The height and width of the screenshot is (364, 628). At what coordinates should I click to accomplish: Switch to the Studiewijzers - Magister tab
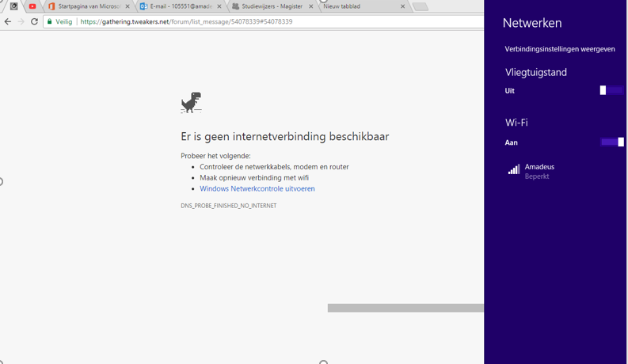pyautogui.click(x=272, y=6)
